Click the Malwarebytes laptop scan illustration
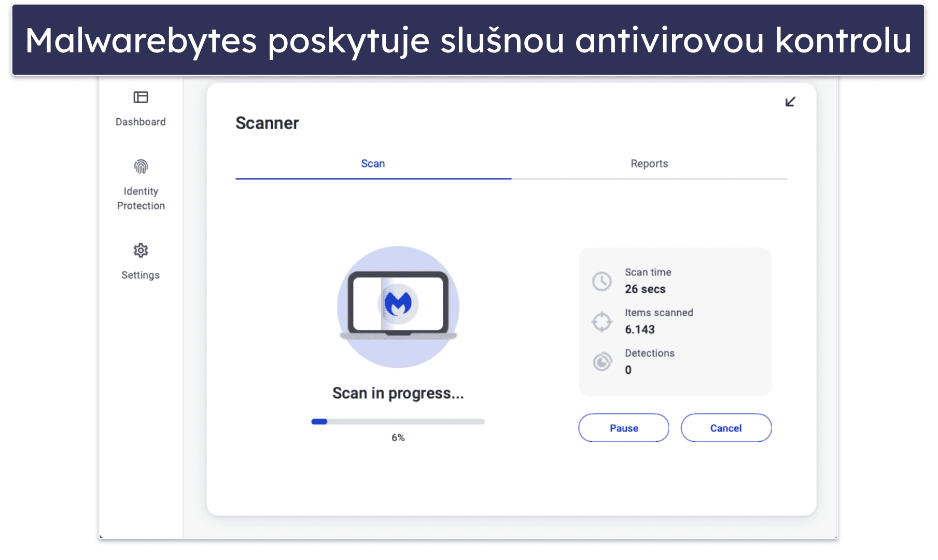 click(398, 307)
